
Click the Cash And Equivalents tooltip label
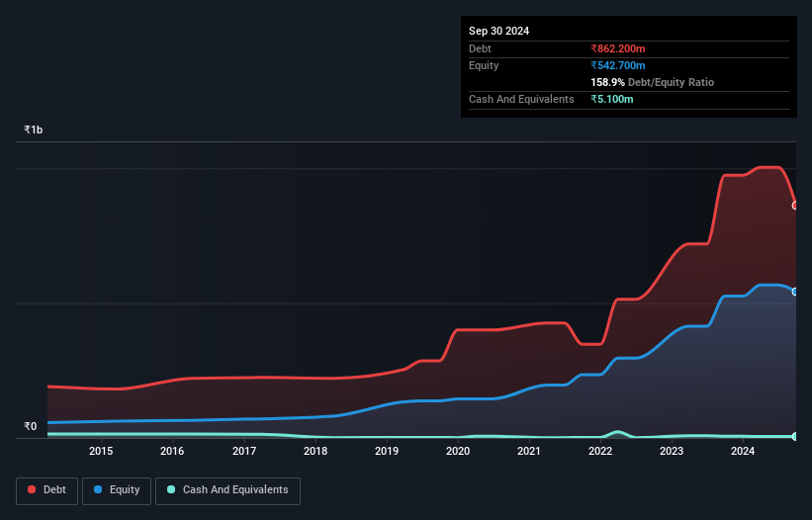click(x=521, y=99)
